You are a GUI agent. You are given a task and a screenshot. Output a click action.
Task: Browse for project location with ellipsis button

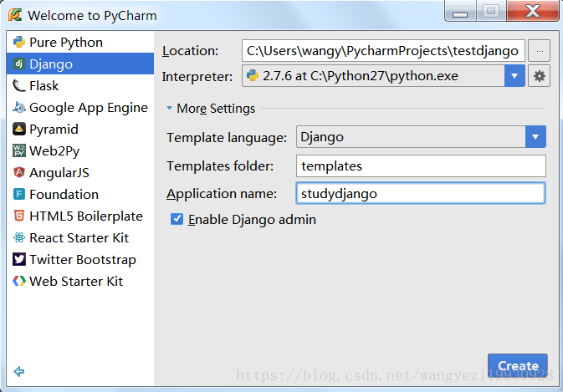click(540, 51)
